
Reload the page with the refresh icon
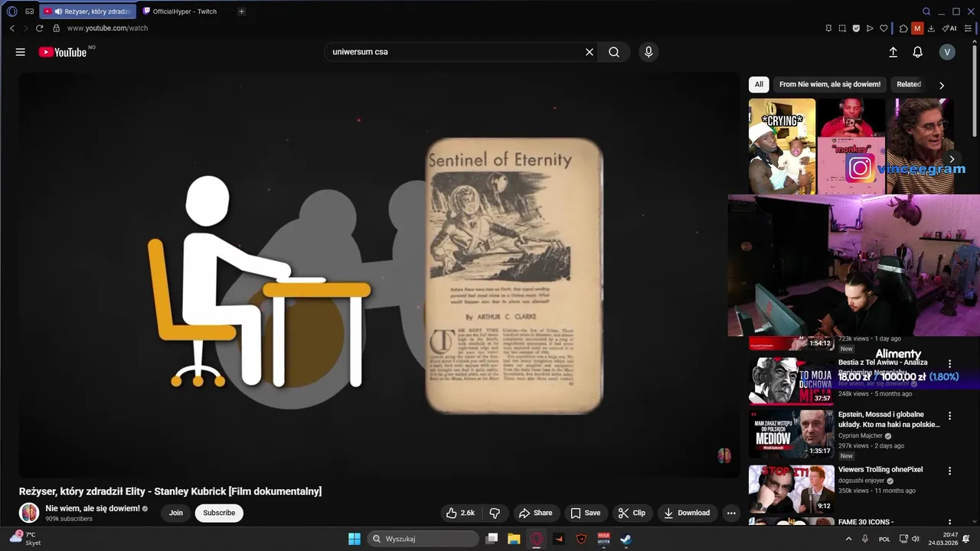[40, 28]
